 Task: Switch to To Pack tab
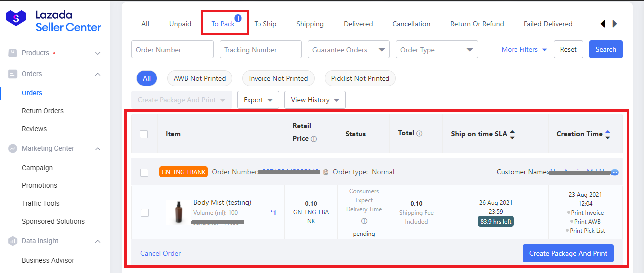coord(223,24)
